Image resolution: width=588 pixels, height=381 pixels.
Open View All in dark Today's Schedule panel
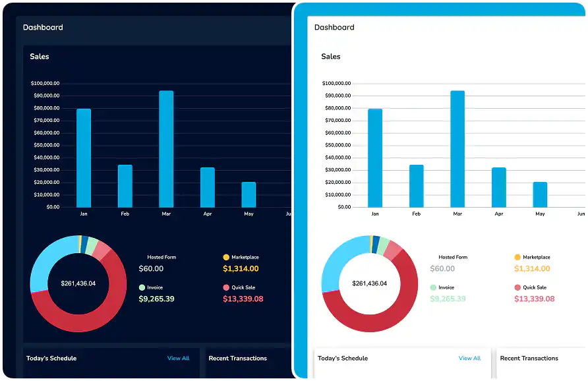[x=178, y=358]
